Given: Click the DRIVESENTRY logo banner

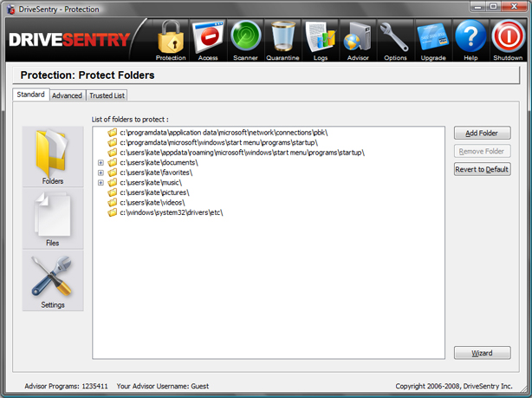Looking at the screenshot, I should pyautogui.click(x=69, y=40).
